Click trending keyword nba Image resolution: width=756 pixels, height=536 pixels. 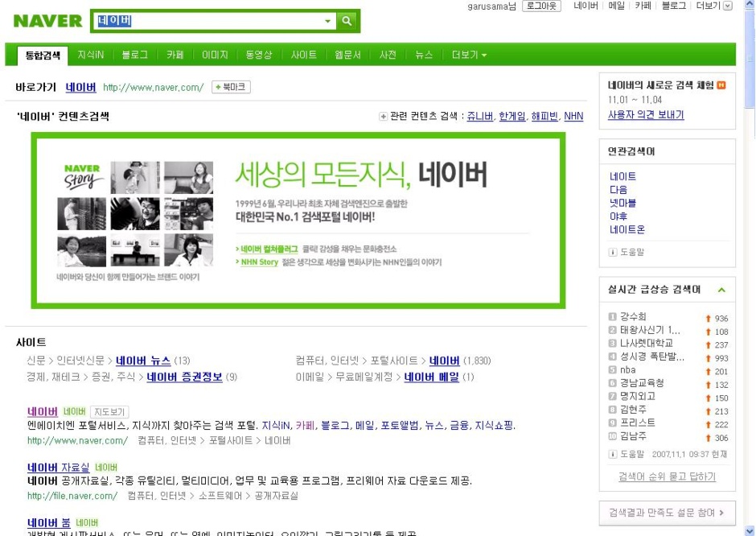628,370
